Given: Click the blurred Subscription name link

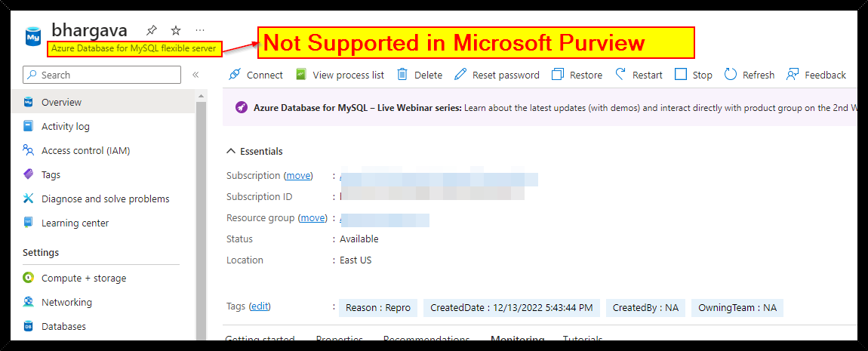Looking at the screenshot, I should tap(439, 179).
